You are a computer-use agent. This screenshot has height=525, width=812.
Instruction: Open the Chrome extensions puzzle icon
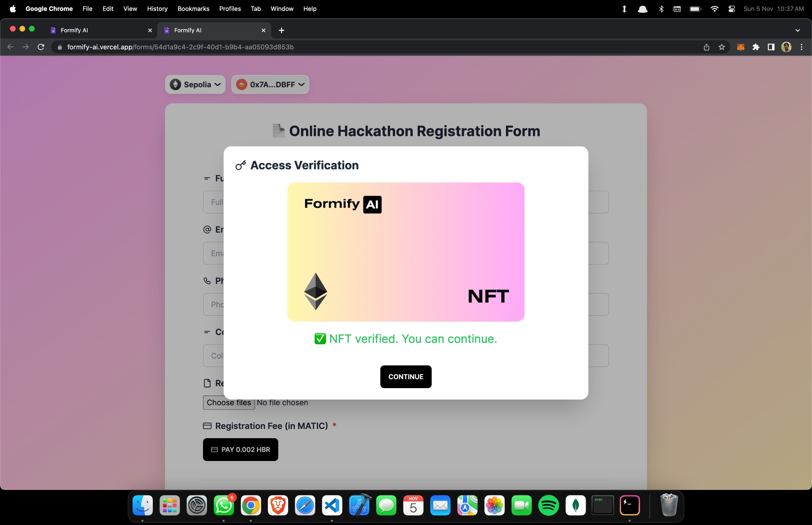pos(756,47)
